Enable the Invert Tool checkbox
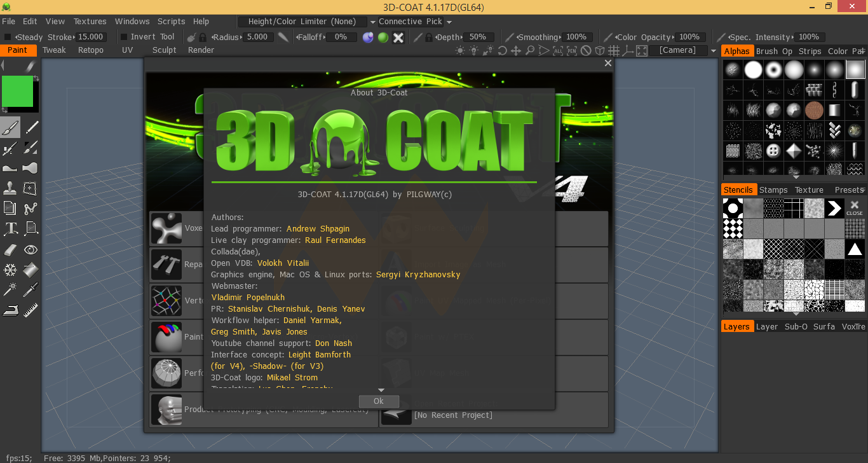 (125, 36)
